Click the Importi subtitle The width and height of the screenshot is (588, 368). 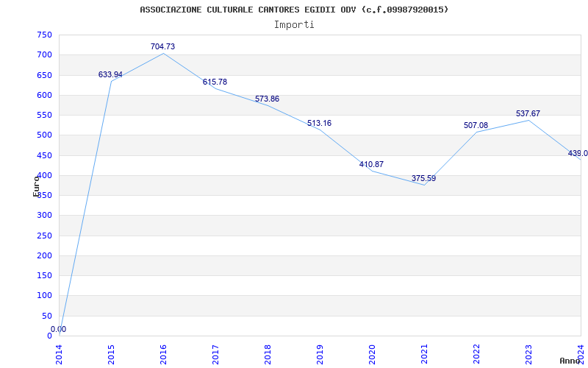pos(294,25)
